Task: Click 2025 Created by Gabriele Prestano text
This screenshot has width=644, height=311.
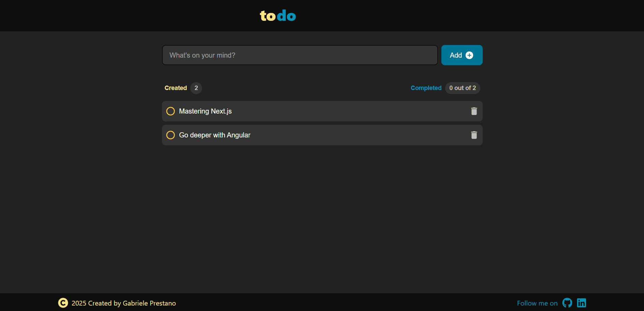Action: pyautogui.click(x=124, y=303)
